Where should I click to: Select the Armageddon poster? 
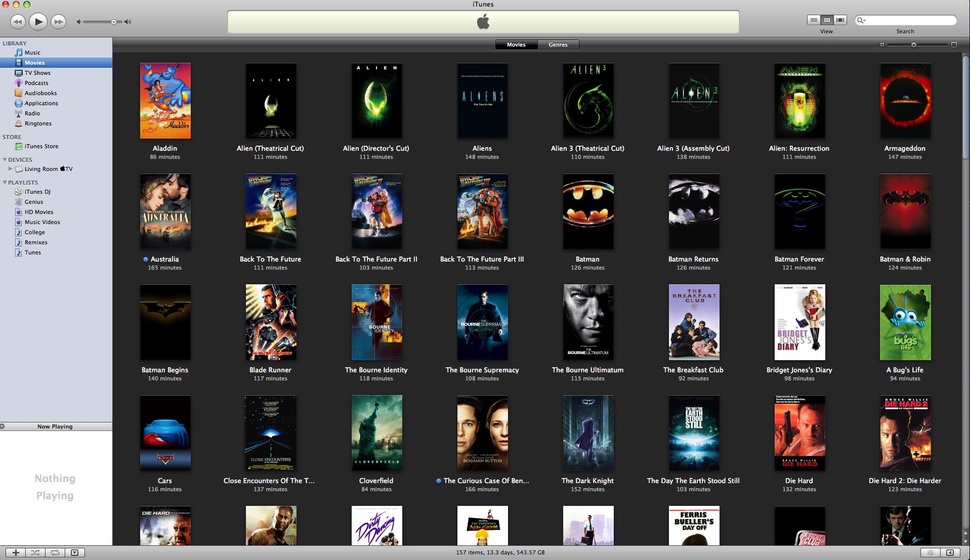coord(905,101)
